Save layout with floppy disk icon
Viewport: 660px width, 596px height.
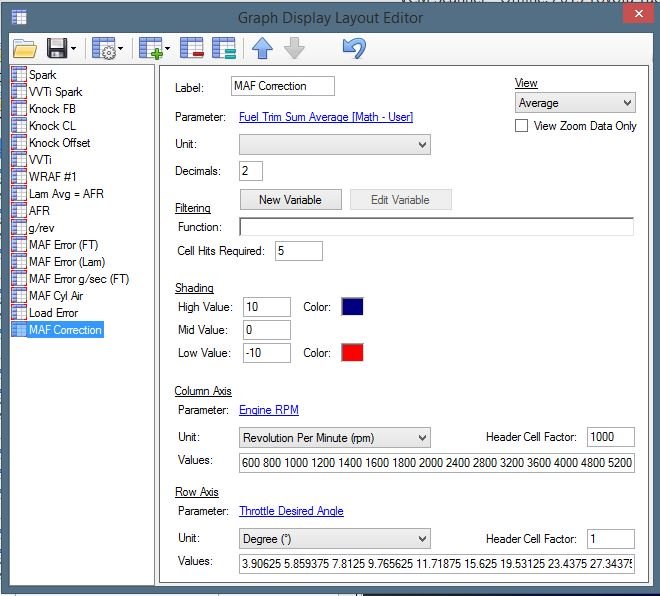57,48
